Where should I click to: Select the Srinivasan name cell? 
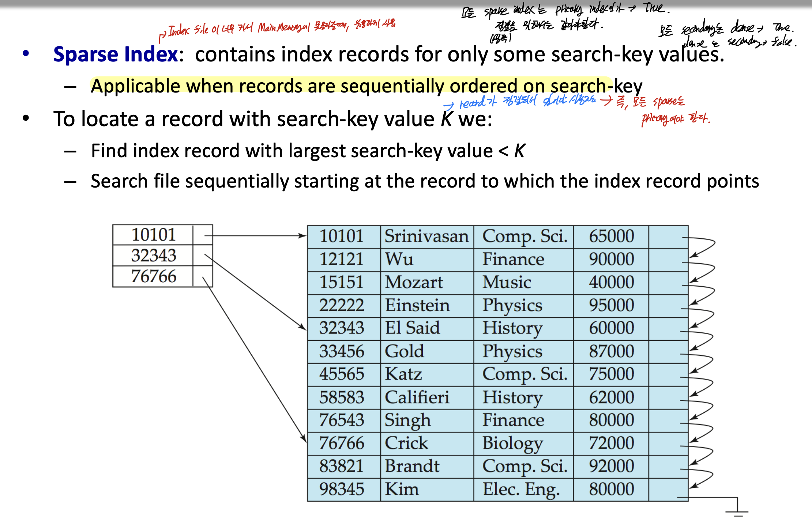[x=426, y=237]
